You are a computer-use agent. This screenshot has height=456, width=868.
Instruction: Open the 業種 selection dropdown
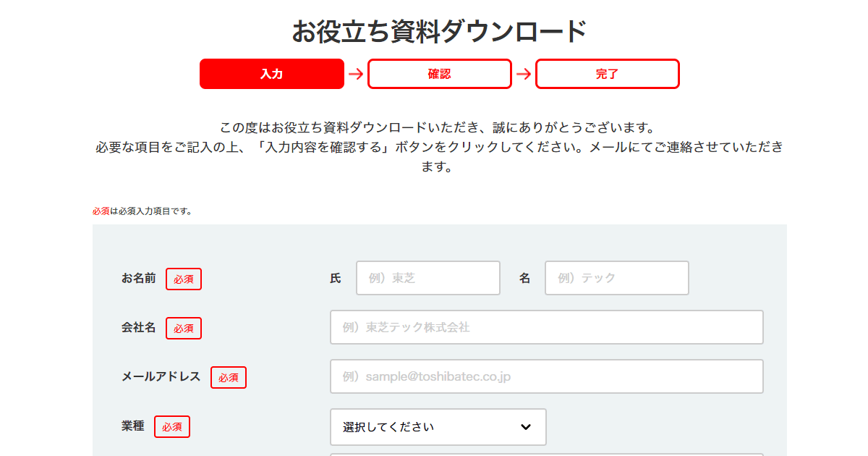pos(438,427)
